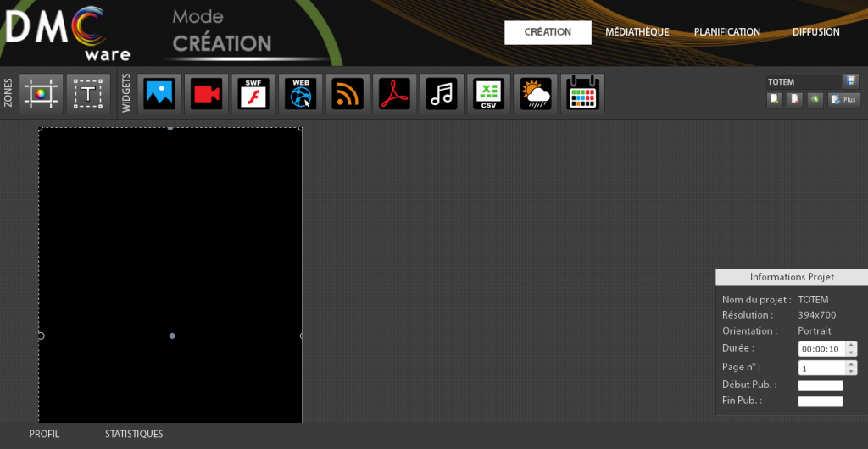Screen dimensions: 868x449
Task: Open STATISTIQUES in the bottom bar
Action: [134, 434]
